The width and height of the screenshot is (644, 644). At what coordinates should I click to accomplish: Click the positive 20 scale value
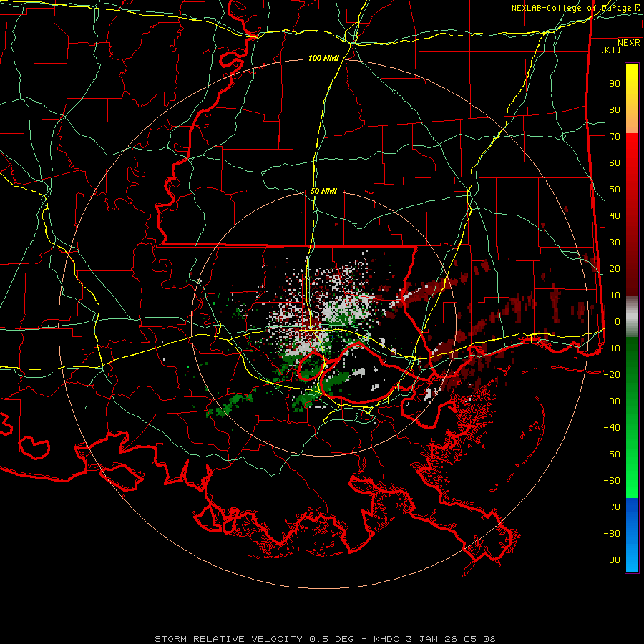[615, 268]
